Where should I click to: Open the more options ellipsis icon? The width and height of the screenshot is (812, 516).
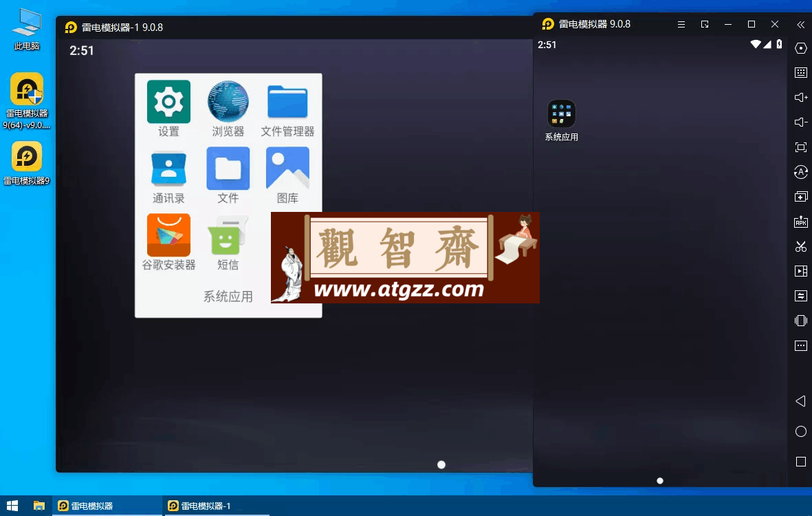[800, 345]
